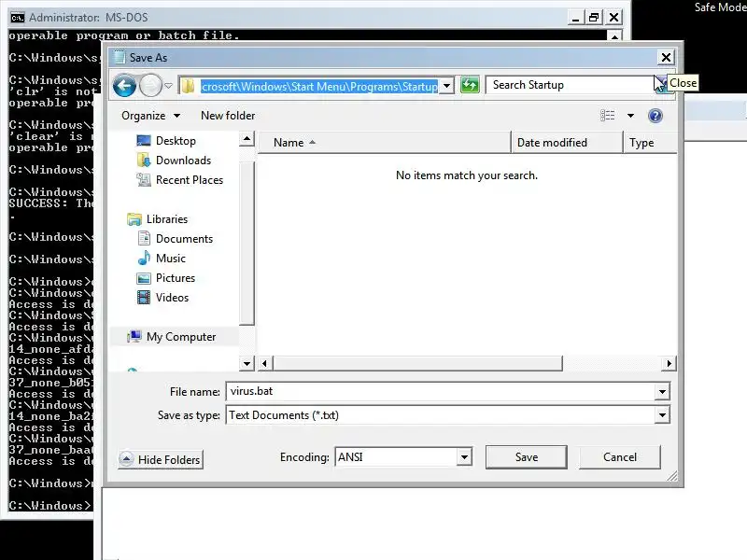The width and height of the screenshot is (747, 560).
Task: Click MS-DOS window scroll up arrow
Action: coord(614,36)
